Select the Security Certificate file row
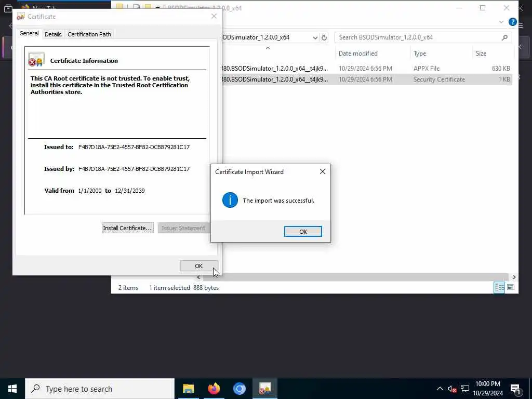532x399 pixels. (366, 79)
